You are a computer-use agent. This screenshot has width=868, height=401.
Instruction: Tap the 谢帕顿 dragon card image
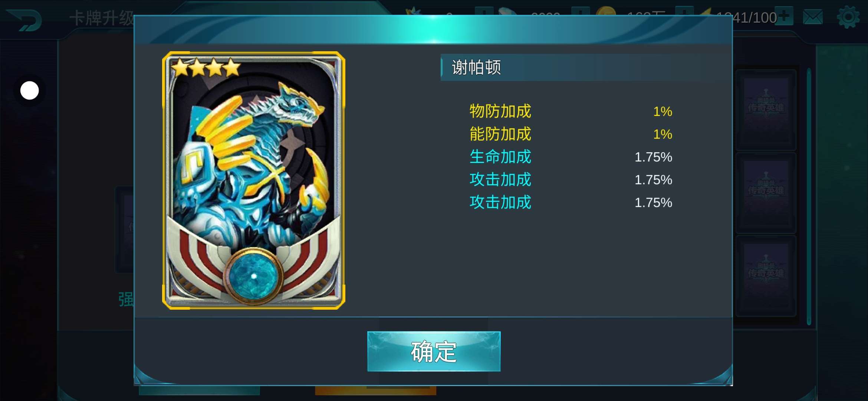[x=254, y=180]
